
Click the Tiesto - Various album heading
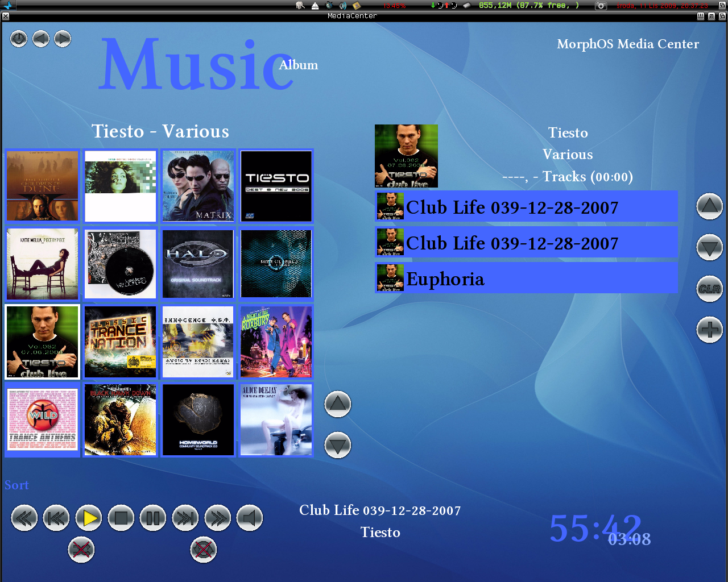tap(160, 131)
